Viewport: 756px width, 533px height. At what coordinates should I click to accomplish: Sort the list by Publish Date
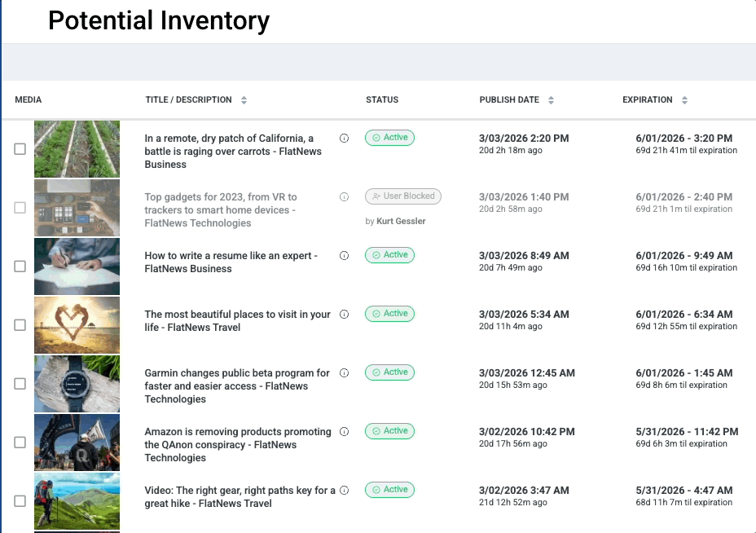tap(551, 100)
